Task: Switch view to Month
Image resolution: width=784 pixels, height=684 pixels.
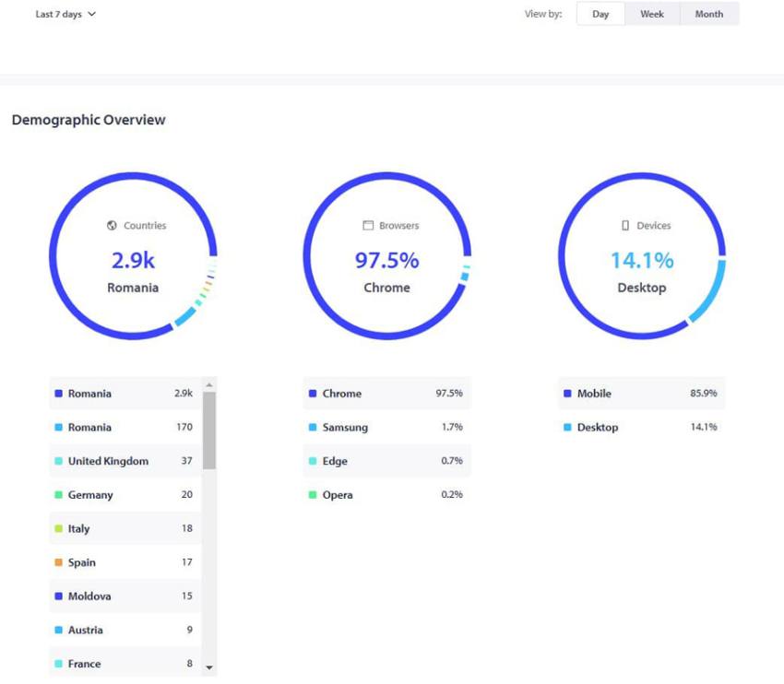Action: [x=708, y=14]
